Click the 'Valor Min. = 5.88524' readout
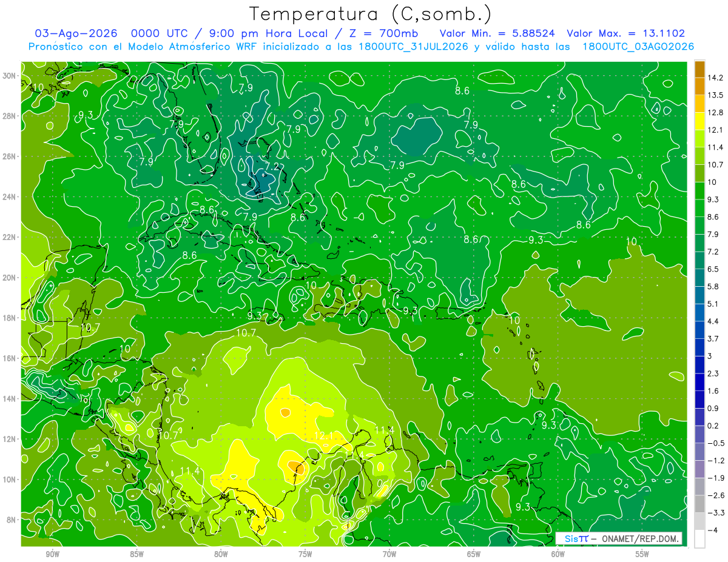Viewport: 728px width, 562px height. tap(498, 33)
